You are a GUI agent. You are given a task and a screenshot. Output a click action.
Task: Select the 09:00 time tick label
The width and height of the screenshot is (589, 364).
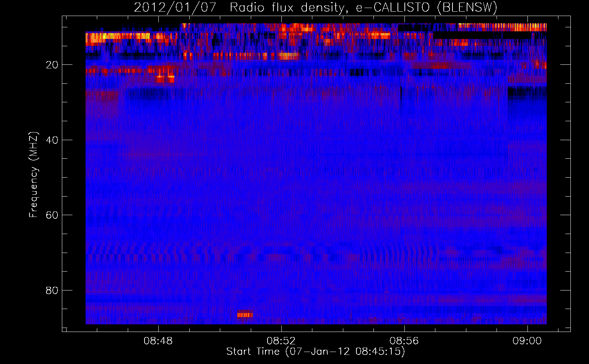[527, 341]
